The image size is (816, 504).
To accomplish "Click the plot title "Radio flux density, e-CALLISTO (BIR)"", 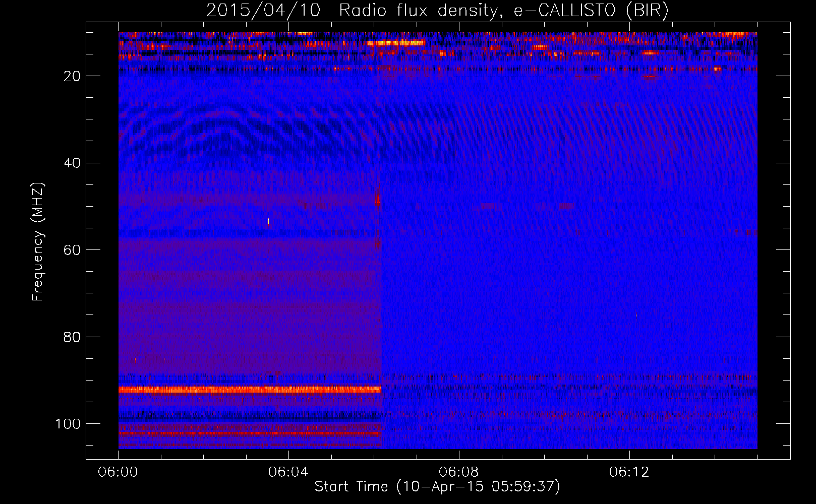I will tap(503, 11).
